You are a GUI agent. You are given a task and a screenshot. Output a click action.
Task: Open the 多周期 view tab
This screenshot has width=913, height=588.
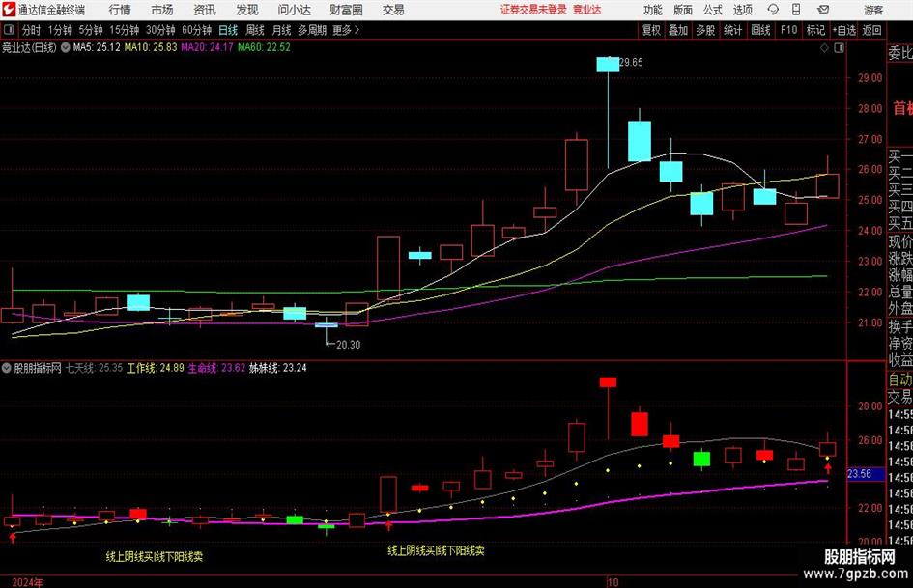pos(312,30)
